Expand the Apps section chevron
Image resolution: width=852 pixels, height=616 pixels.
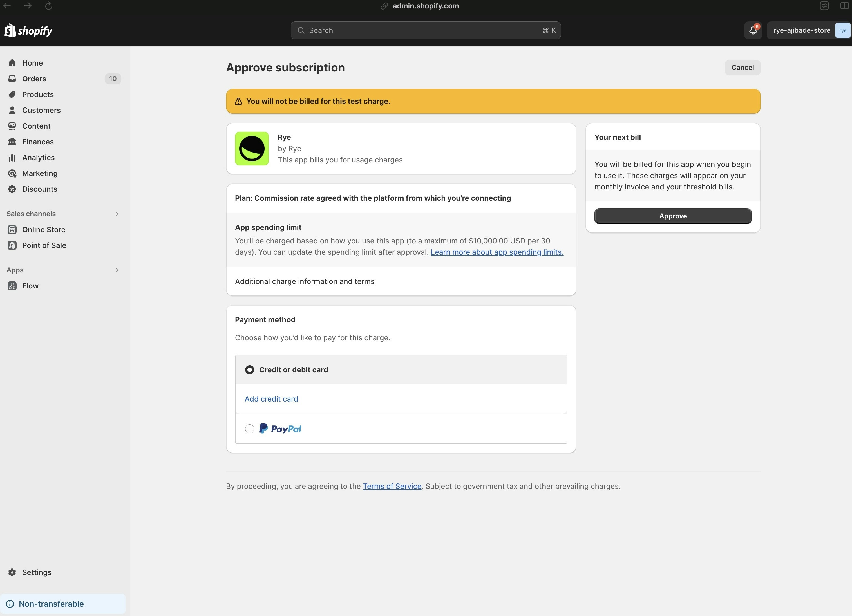click(x=117, y=270)
